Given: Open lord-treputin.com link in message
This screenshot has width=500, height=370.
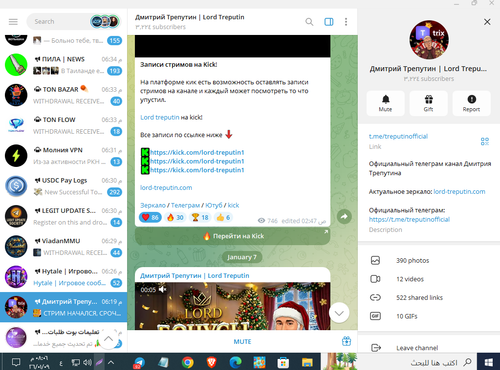Looking at the screenshot, I should click(x=166, y=188).
